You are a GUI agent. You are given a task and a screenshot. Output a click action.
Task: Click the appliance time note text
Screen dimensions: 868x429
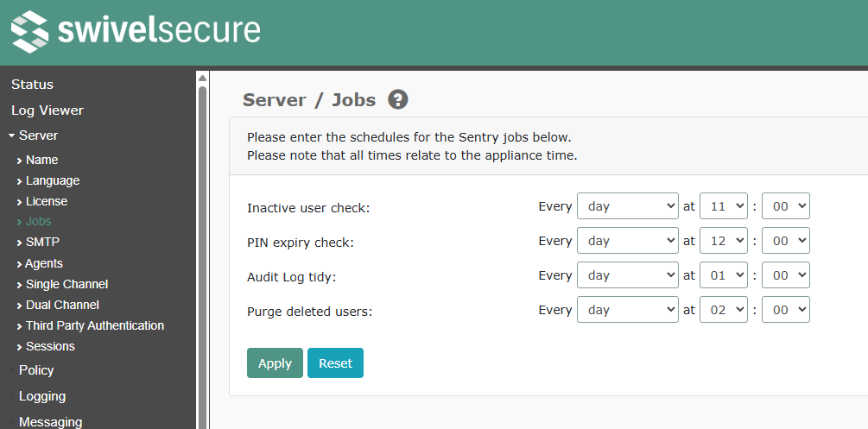[412, 155]
